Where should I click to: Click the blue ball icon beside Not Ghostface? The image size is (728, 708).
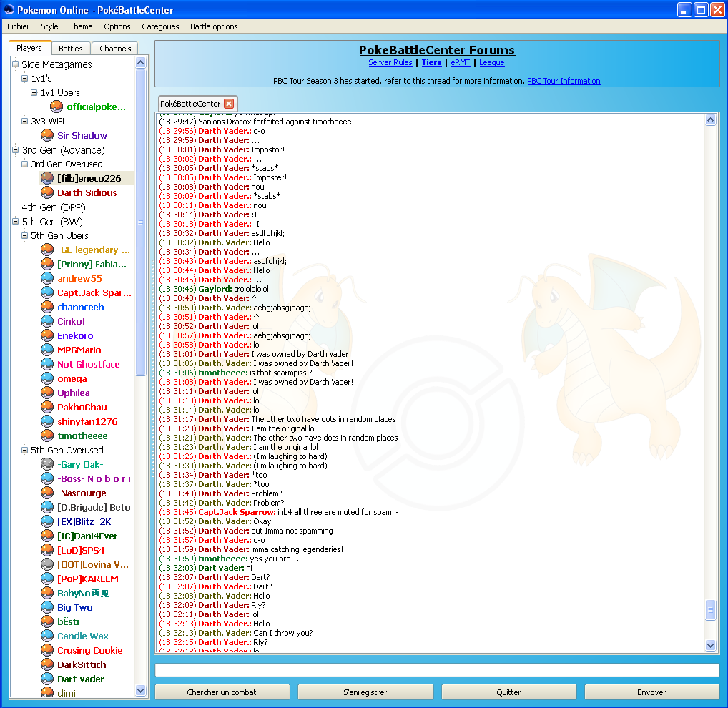(47, 365)
